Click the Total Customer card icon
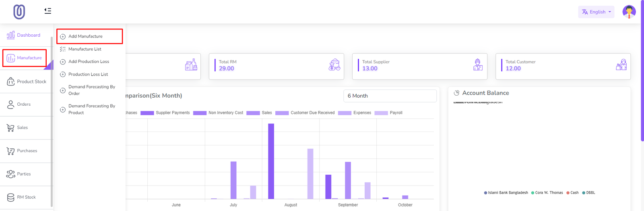644x211 pixels. tap(621, 65)
